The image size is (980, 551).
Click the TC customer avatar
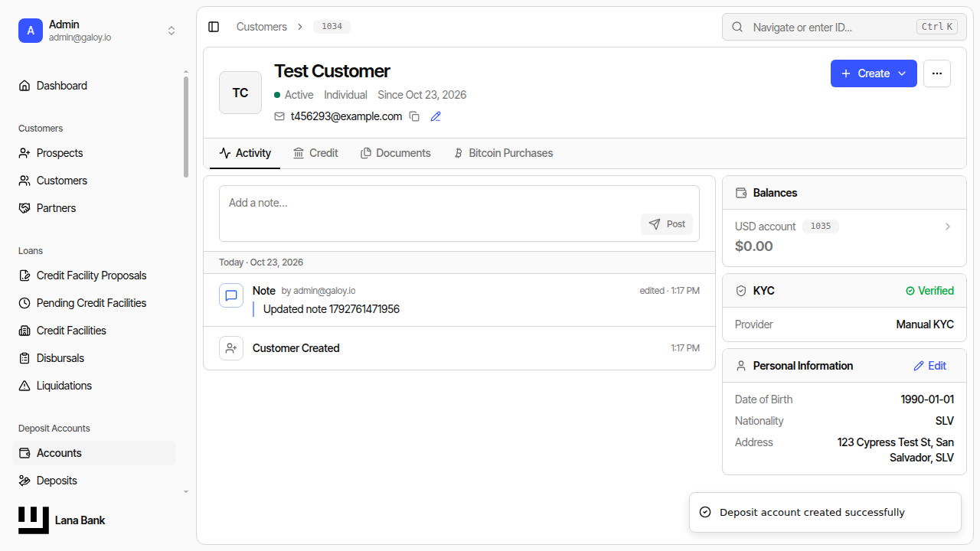tap(240, 93)
